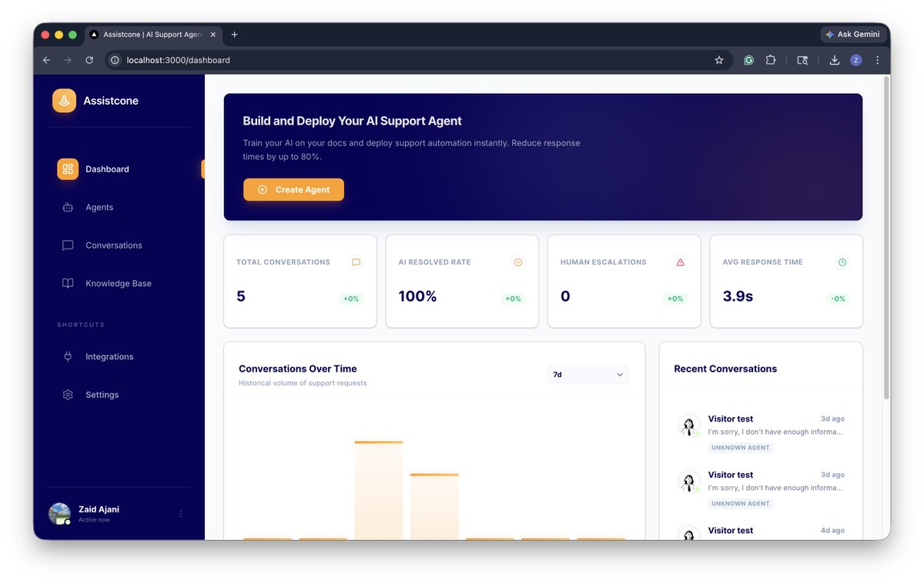Click the Chrome profile avatar Z
The width and height of the screenshot is (924, 584).
tap(856, 60)
